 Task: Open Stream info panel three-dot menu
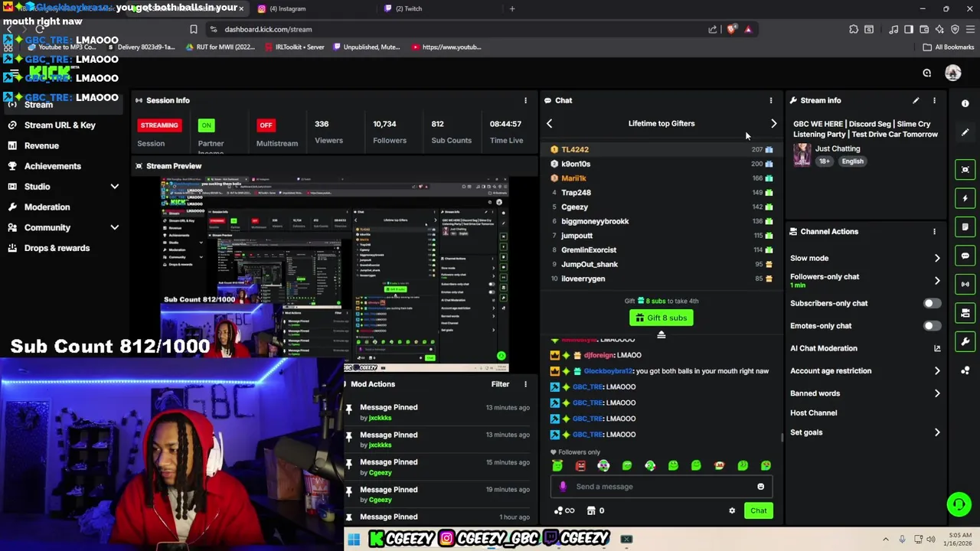(x=934, y=100)
